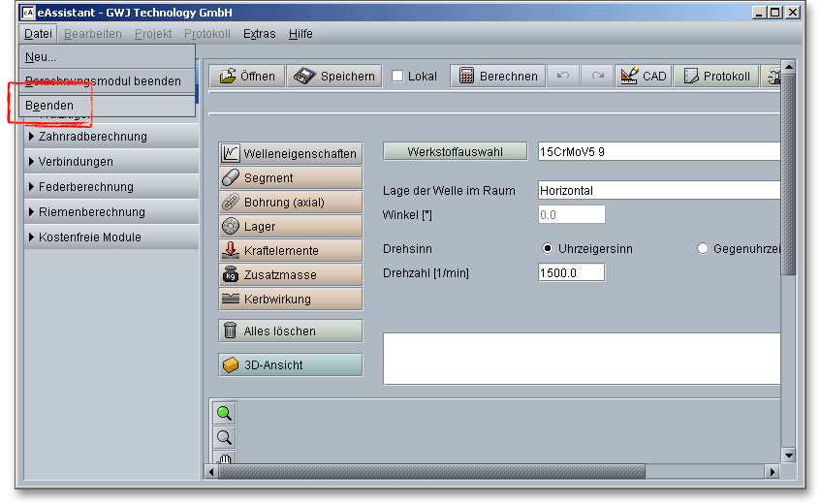Click the Berechnen calculator icon
Image resolution: width=821 pixels, height=504 pixels.
pyautogui.click(x=466, y=77)
